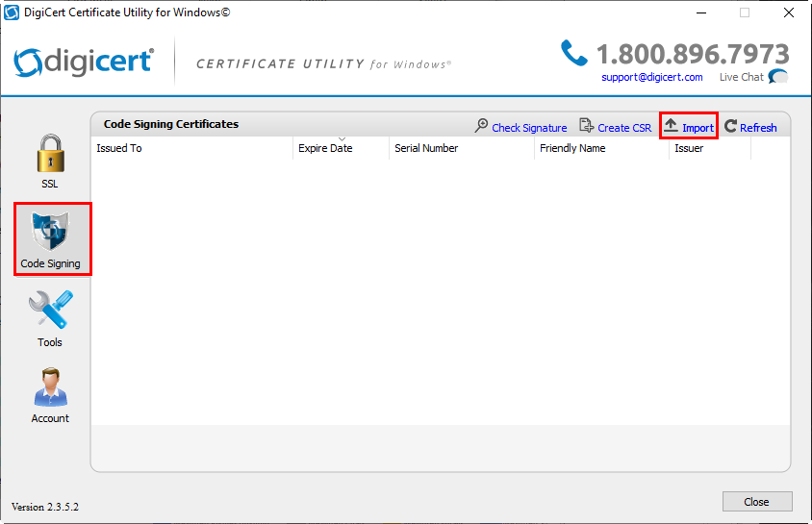Maximize the DigiCert utility window
The width and height of the screenshot is (812, 524).
744,12
